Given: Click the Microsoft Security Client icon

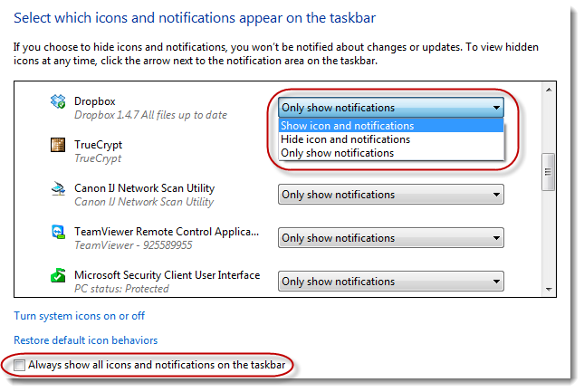Looking at the screenshot, I should coord(59,275).
